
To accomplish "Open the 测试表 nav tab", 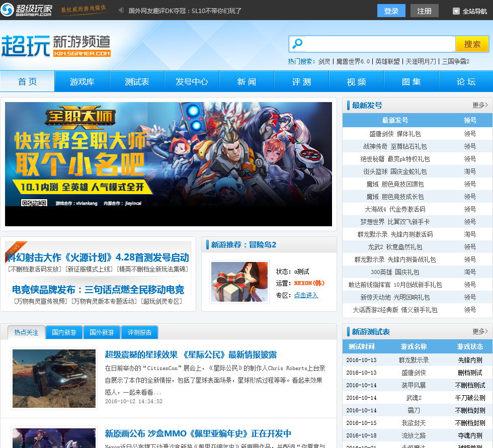I will (137, 81).
